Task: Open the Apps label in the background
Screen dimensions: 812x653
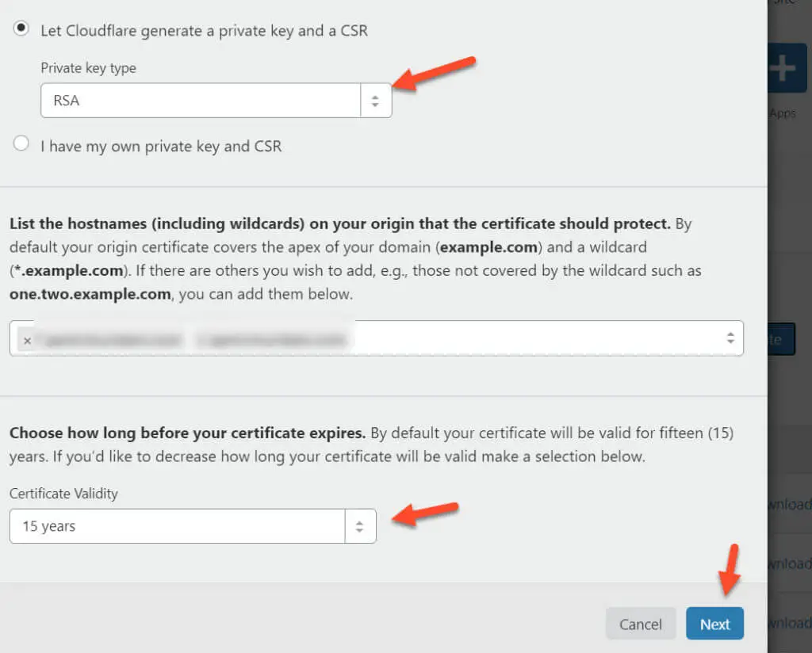Action: (783, 113)
